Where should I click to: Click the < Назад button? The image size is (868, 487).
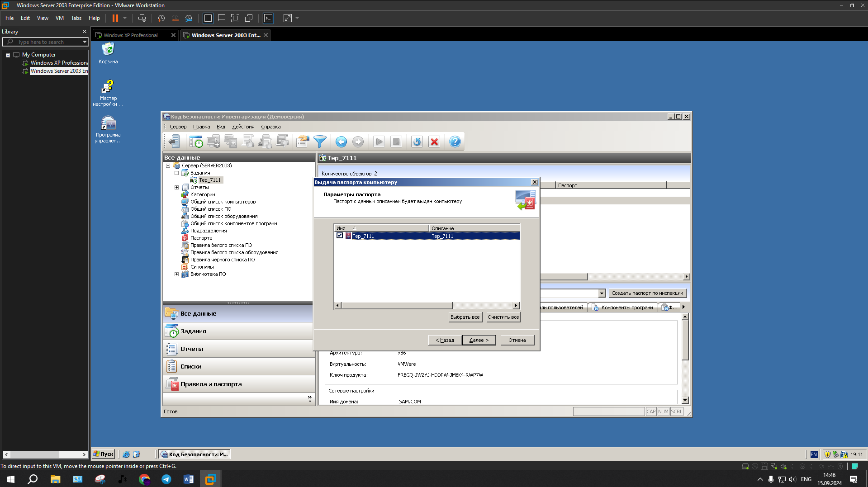click(x=445, y=340)
